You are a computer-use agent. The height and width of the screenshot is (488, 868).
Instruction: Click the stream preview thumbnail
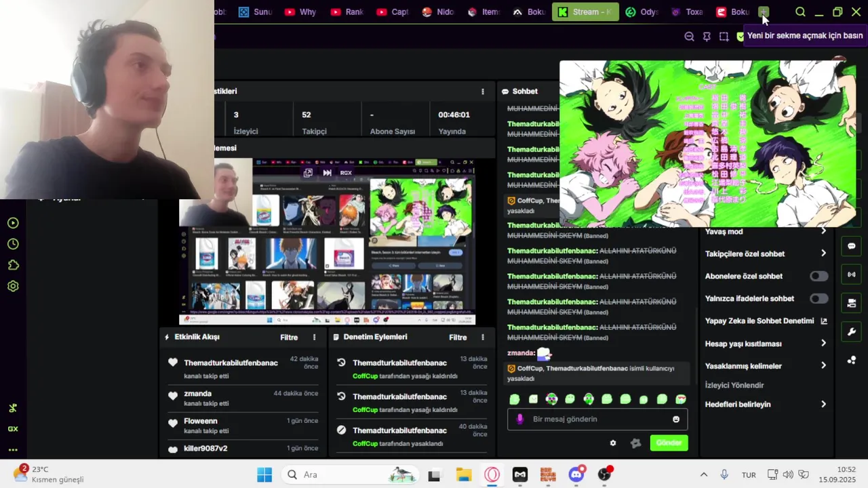click(x=328, y=242)
